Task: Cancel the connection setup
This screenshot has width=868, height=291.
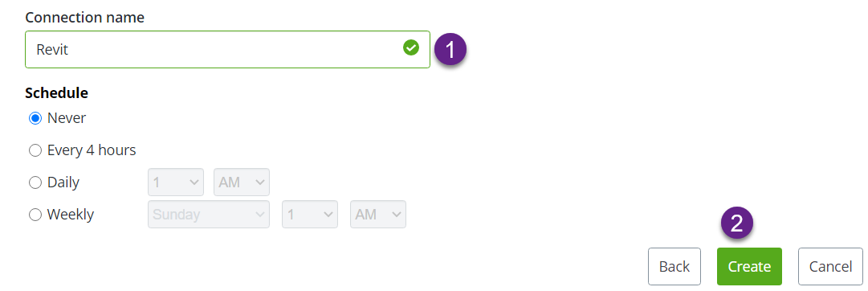Action: tap(831, 267)
